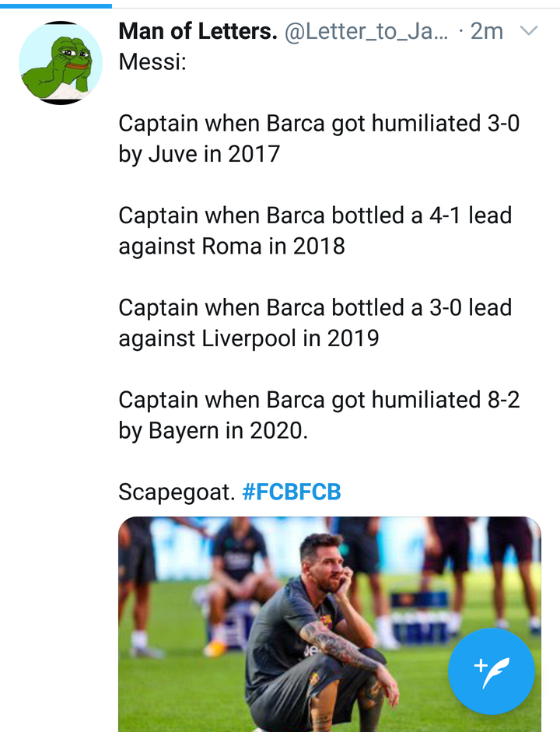Click the 2m tweet timestamp
This screenshot has width=560, height=732.
(x=485, y=32)
